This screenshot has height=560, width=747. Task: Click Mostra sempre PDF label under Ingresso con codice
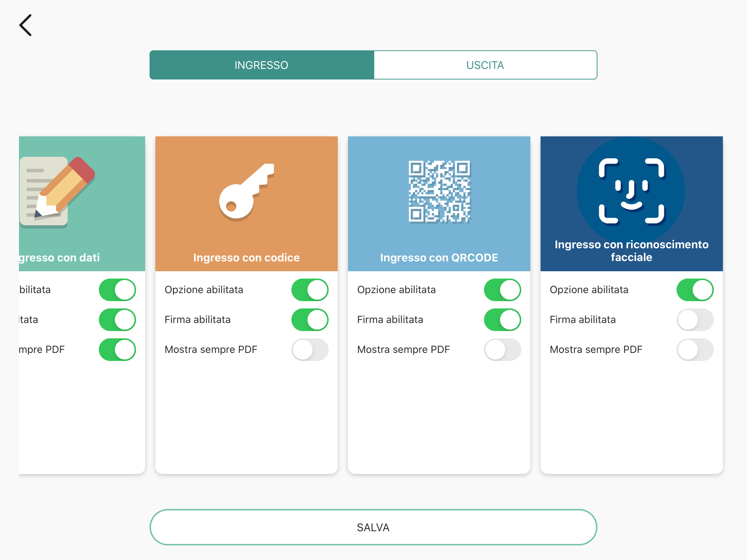[211, 350]
